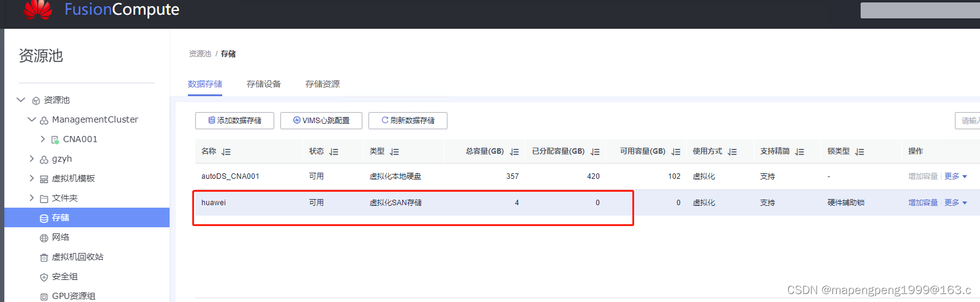Select CNA001 host in tree
Viewport: 980px width, 302px height.
(x=80, y=139)
